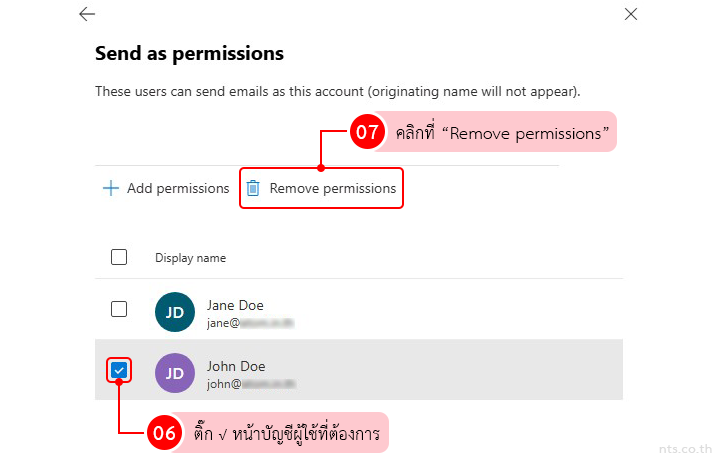Click Jane Doe's teal JD avatar

point(175,312)
